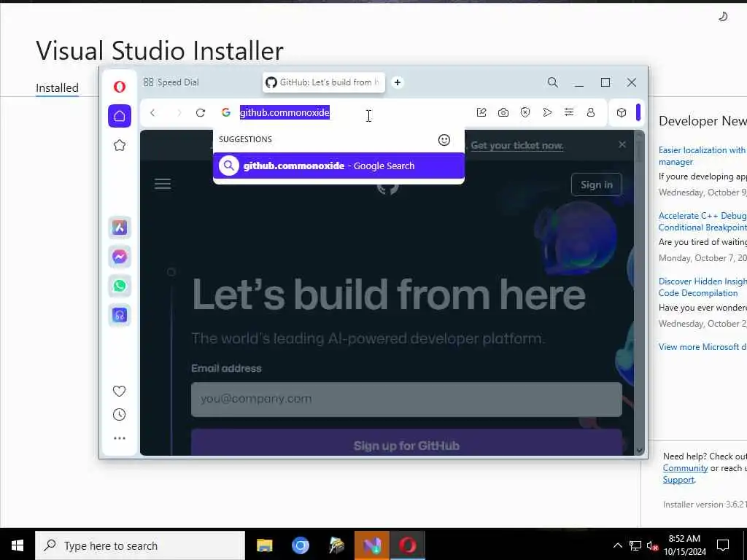The image size is (747, 560).
Task: Open Accelerate C++ Debug news link
Action: (x=703, y=222)
